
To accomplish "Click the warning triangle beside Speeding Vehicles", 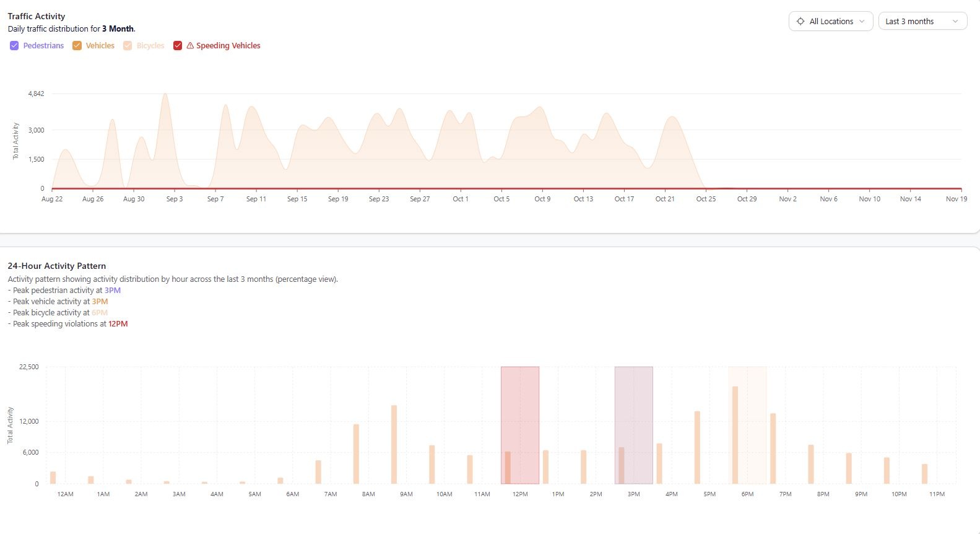I will 190,46.
